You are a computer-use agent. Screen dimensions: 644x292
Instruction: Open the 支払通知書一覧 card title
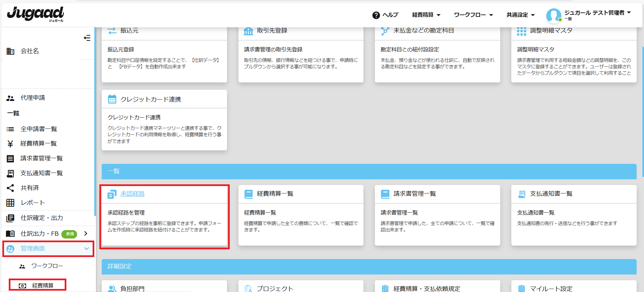coord(551,194)
